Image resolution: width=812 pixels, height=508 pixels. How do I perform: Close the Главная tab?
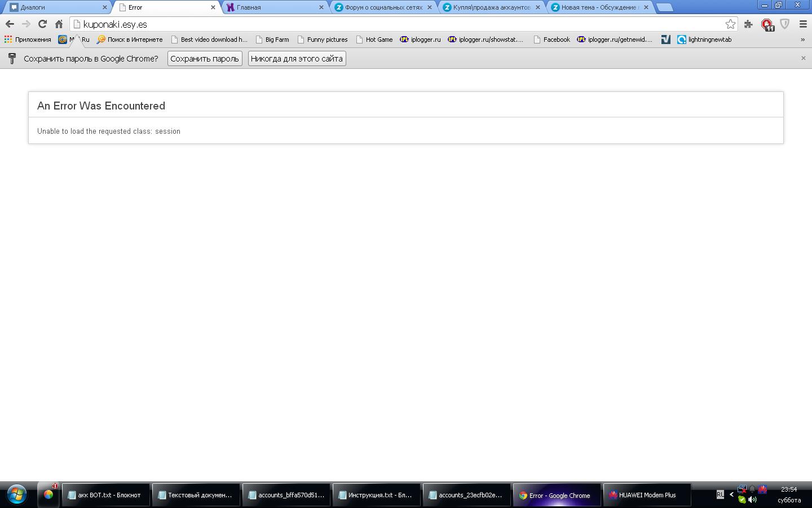(x=321, y=7)
